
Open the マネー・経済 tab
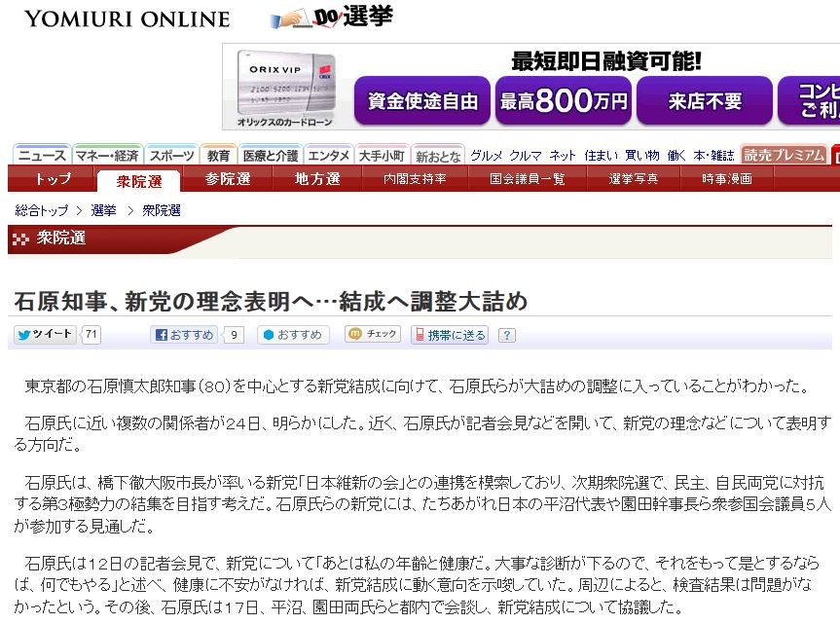pos(107,156)
